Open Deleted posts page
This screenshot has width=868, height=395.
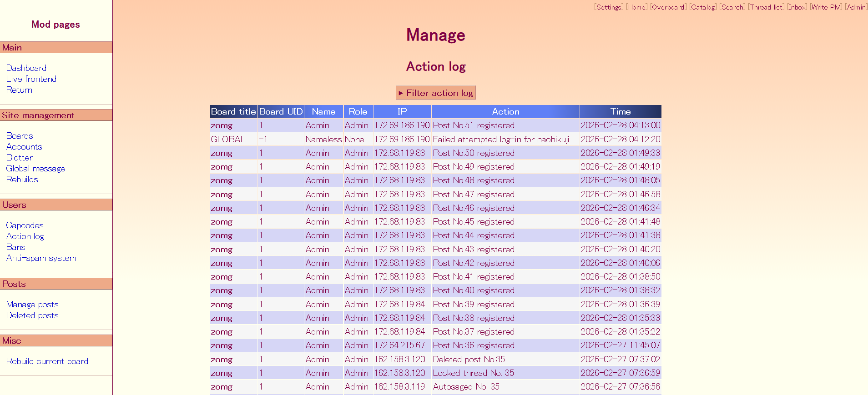[x=32, y=315]
